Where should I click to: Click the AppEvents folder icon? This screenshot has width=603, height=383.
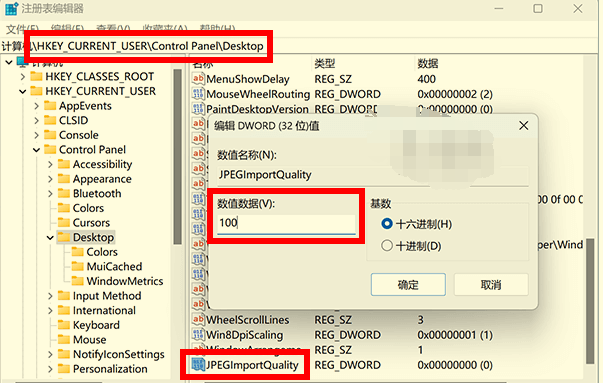point(50,105)
